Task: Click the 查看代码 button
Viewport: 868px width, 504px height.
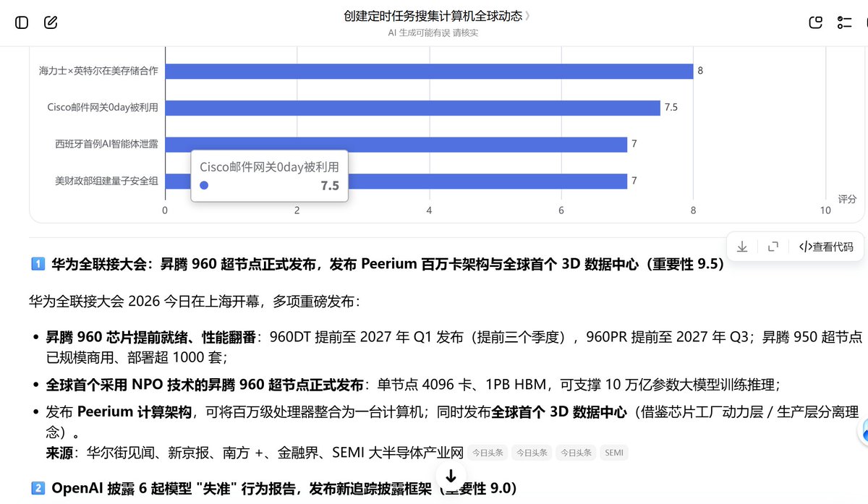Action: tap(826, 247)
